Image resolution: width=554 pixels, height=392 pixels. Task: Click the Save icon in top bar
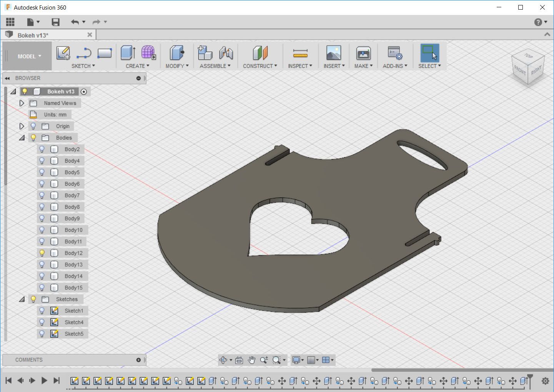[56, 22]
